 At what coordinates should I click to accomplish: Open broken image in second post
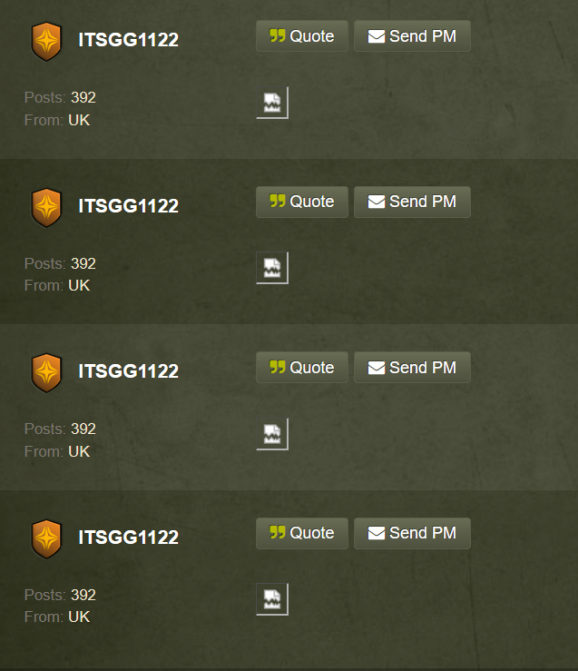(x=273, y=268)
